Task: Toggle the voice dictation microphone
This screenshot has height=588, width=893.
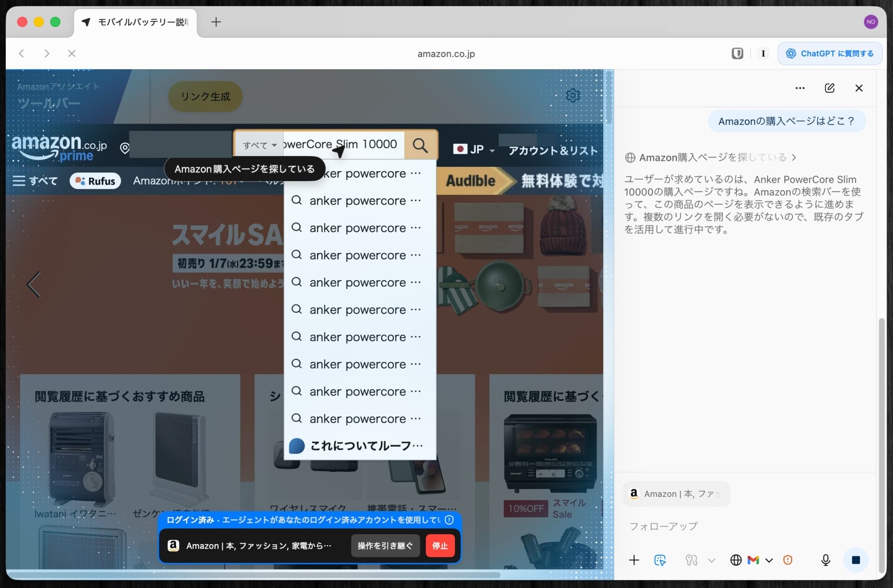Action: tap(826, 560)
